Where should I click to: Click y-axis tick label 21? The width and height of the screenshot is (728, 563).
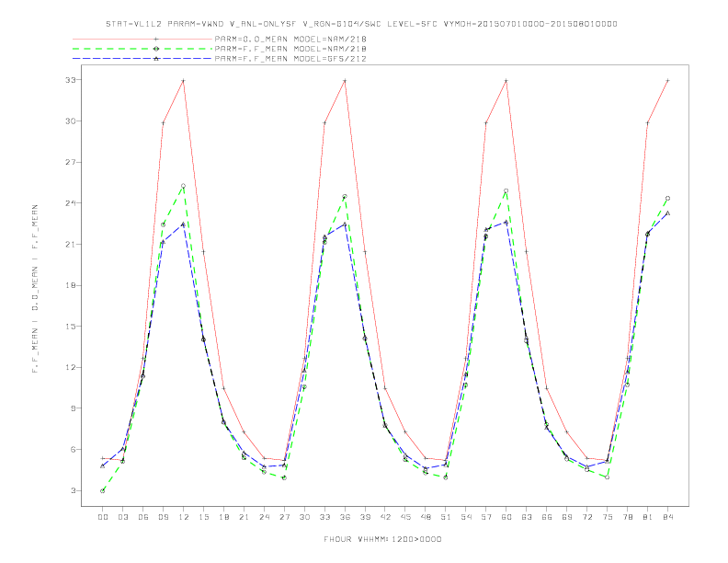(70, 245)
